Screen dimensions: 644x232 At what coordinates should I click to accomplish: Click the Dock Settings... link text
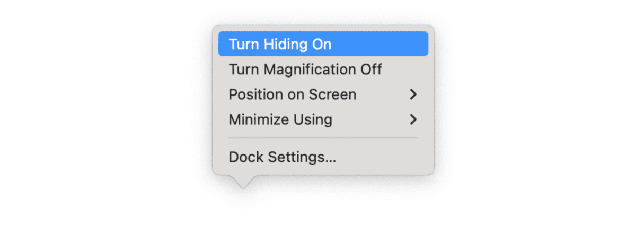pos(282,157)
